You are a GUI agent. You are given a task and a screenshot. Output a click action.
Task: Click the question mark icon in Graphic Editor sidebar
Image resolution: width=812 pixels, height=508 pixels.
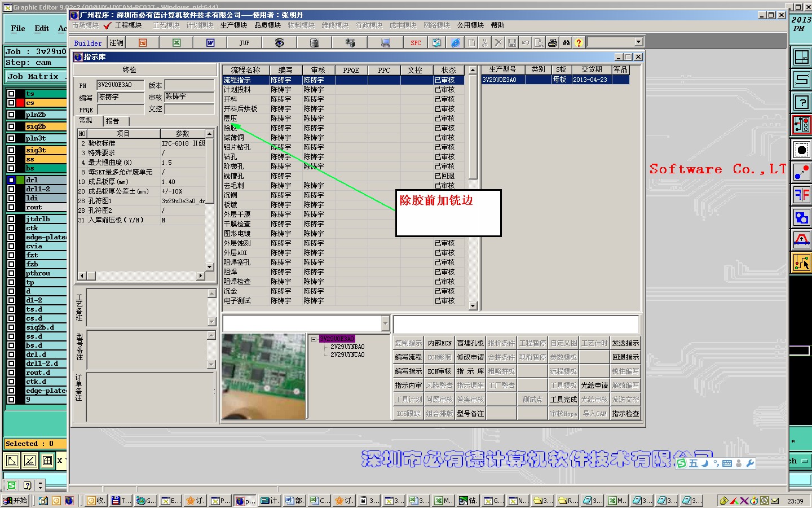click(x=801, y=102)
